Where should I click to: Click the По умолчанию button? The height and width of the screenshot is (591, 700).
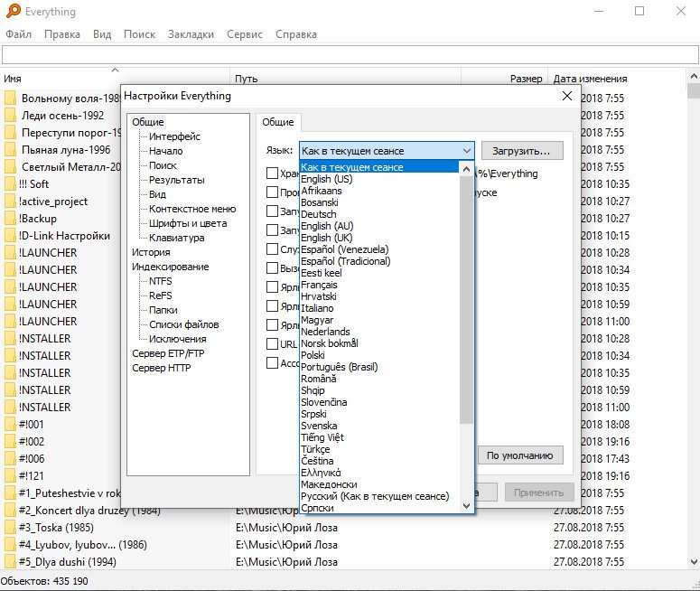(x=520, y=455)
